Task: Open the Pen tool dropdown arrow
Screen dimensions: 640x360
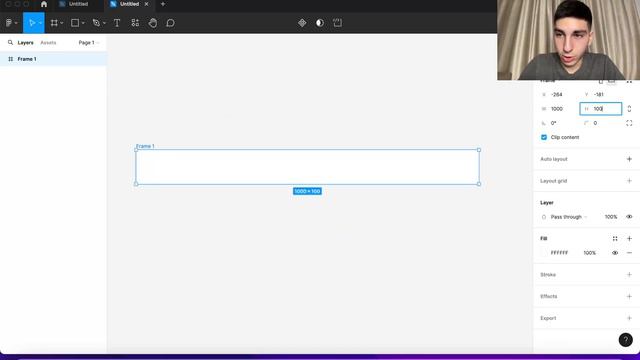Action: point(104,23)
